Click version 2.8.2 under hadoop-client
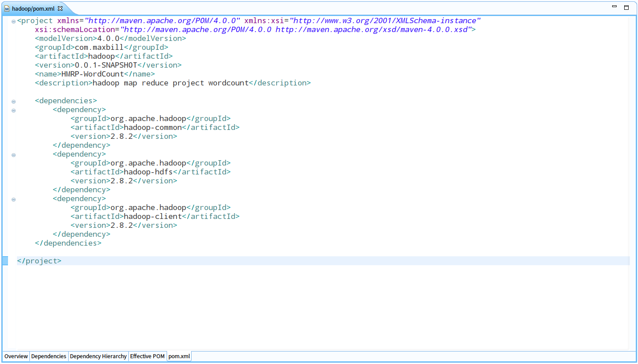The image size is (638, 364). pyautogui.click(x=122, y=225)
